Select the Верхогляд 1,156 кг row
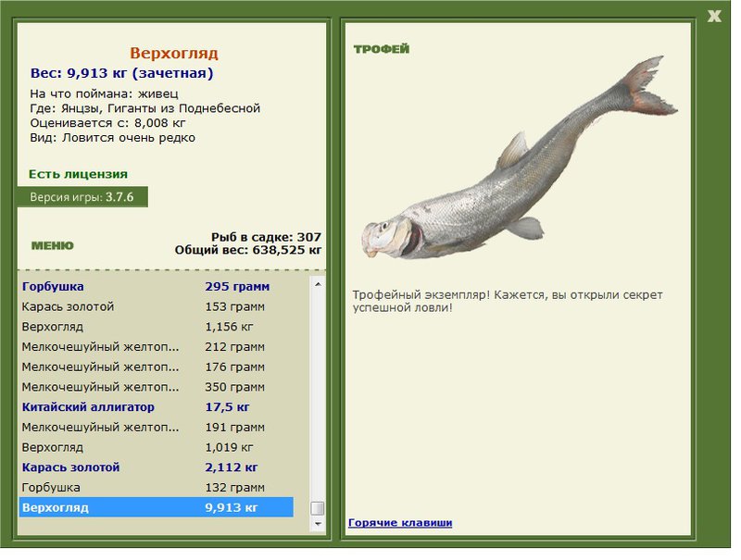This screenshot has width=741, height=560. click(x=157, y=327)
